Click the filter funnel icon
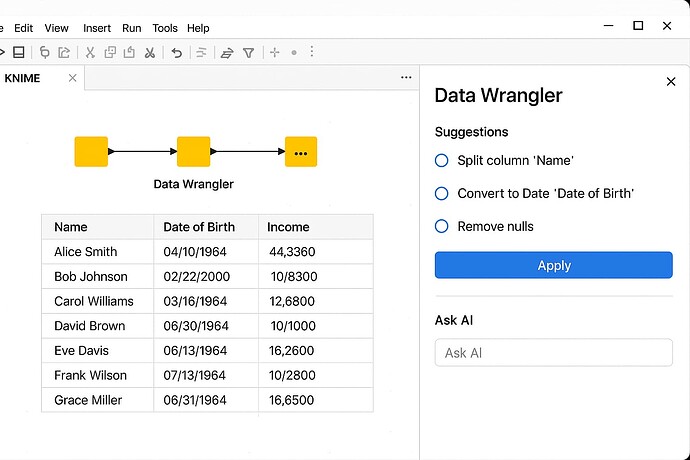690x460 pixels. (249, 53)
